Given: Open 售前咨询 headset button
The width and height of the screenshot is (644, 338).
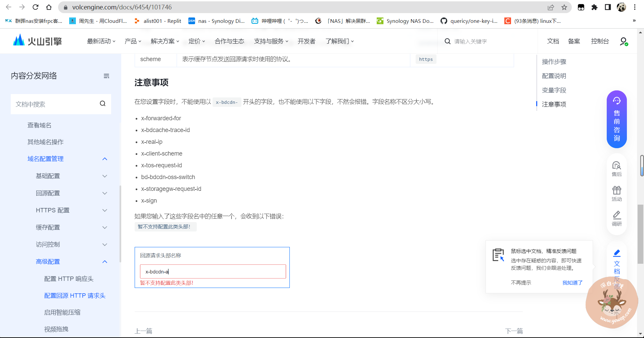Looking at the screenshot, I should [x=617, y=119].
